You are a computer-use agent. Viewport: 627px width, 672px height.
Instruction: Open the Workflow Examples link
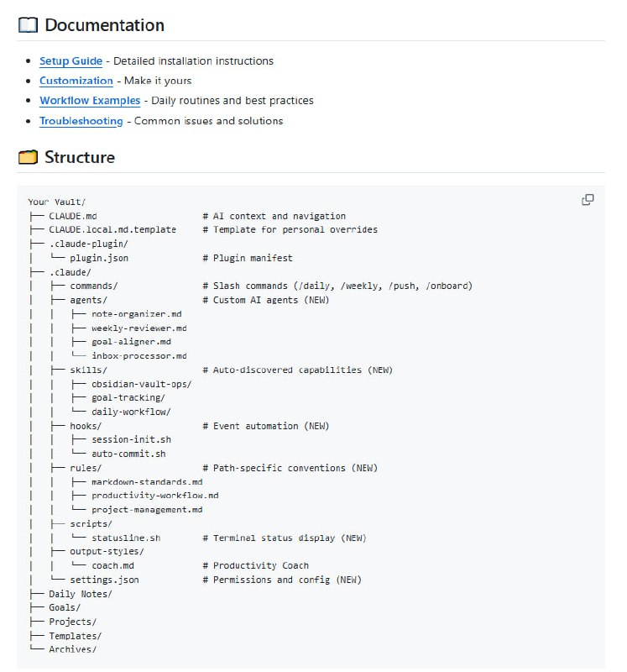pyautogui.click(x=90, y=101)
